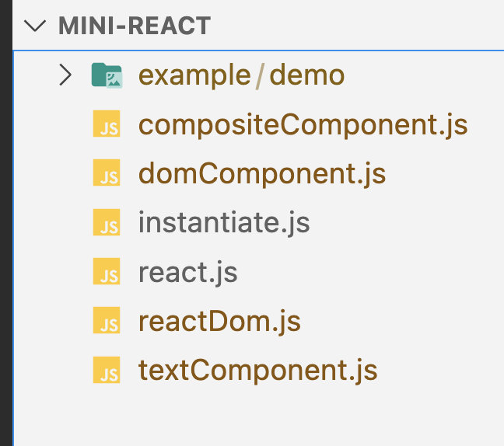Viewport: 504px width, 446px height.
Task: Click the JS icon beside compositeComponent.js
Action: point(107,125)
